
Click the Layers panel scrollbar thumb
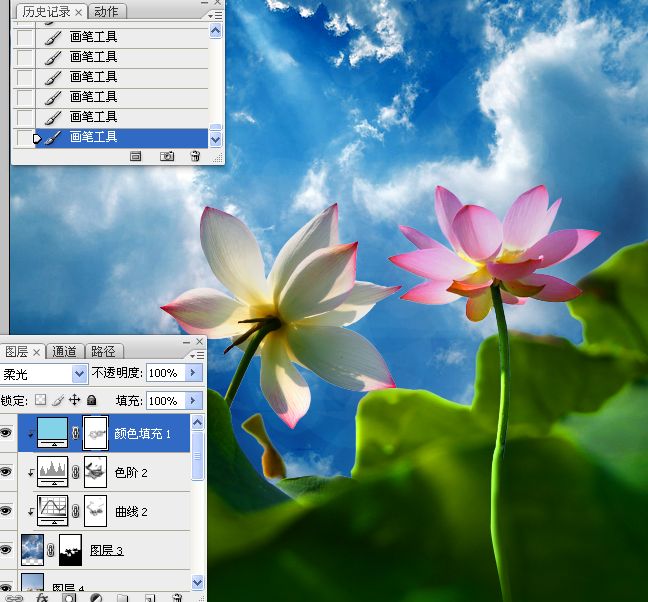pos(198,456)
